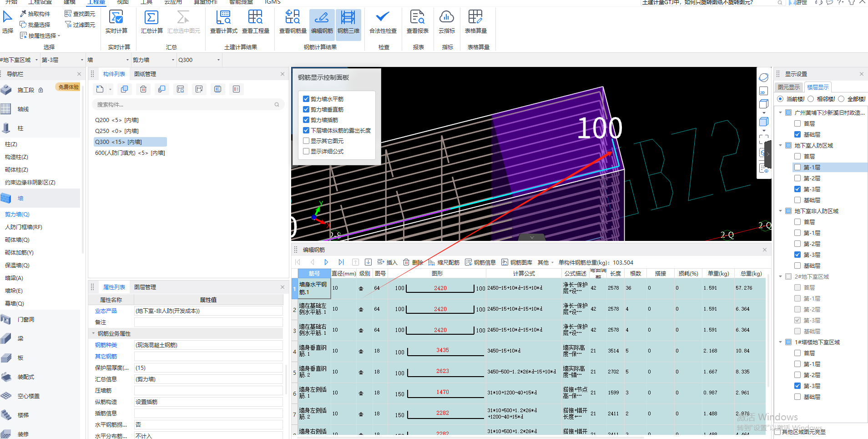Open the 查看报表 report viewer
This screenshot has width=868, height=439.
coord(418,22)
